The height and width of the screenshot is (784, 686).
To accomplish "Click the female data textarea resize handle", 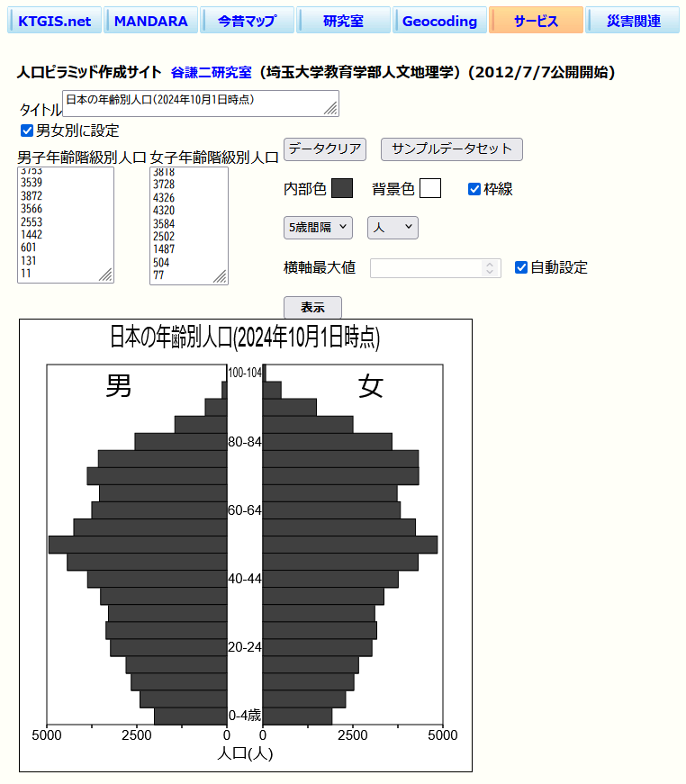I will [x=221, y=277].
